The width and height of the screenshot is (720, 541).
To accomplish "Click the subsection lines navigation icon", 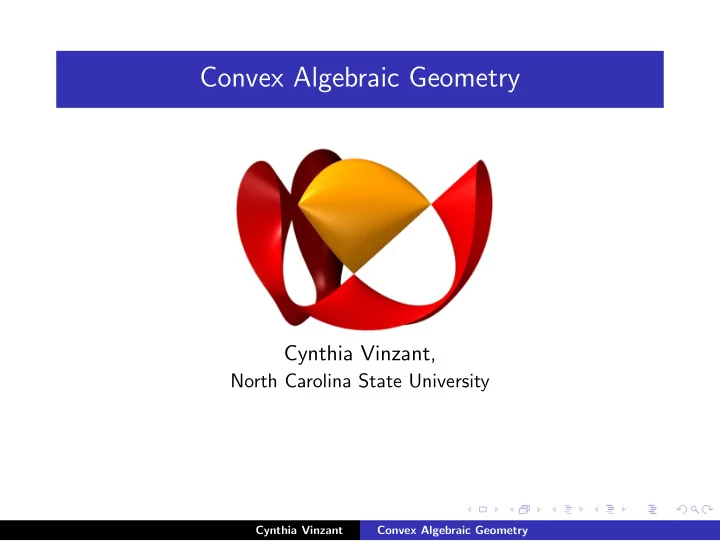I will coord(568,509).
